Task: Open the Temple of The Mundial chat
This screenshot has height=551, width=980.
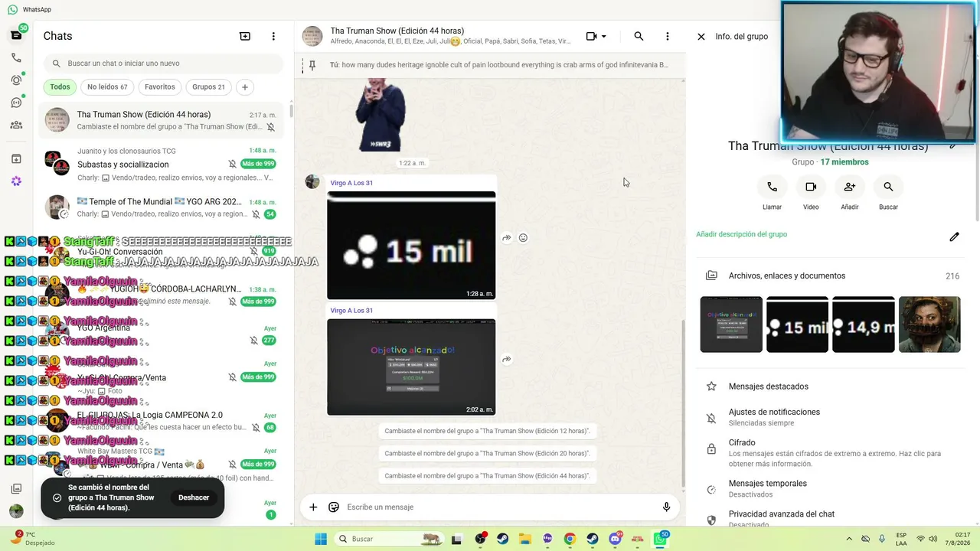Action: 162,207
